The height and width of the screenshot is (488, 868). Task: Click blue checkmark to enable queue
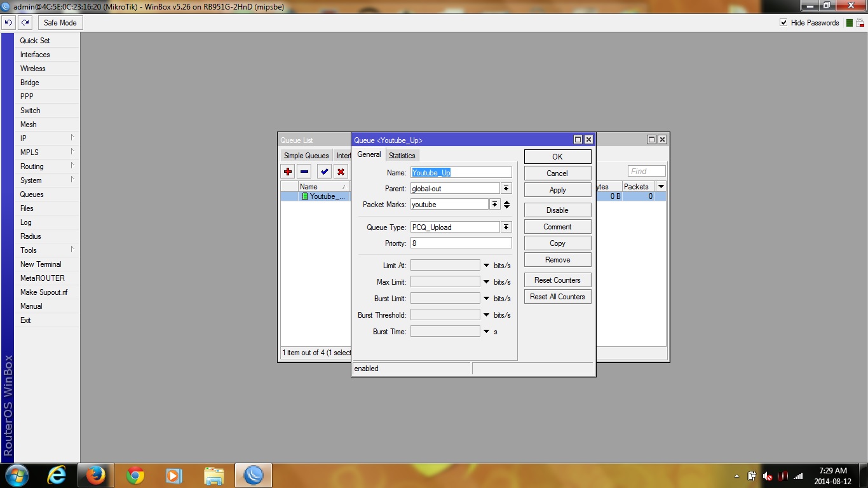click(325, 172)
